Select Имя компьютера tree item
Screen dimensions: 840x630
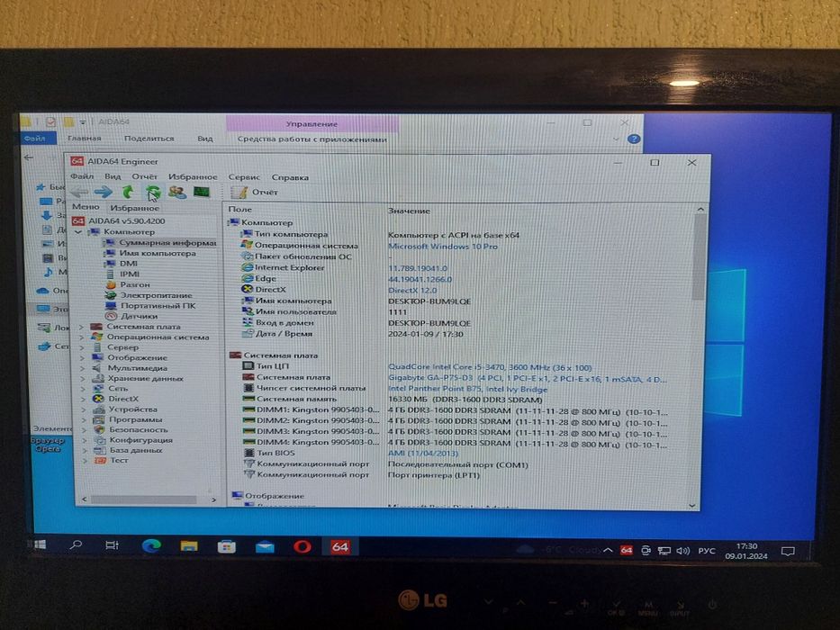point(158,253)
